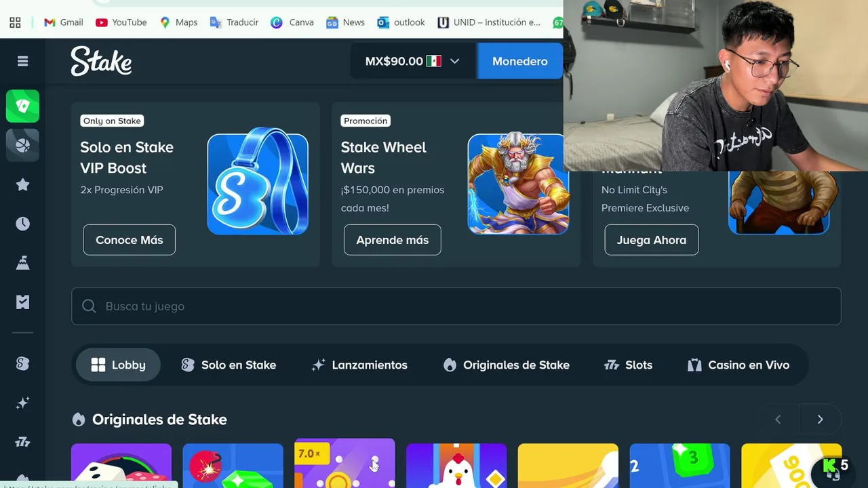Open new releases sparkle sidebar icon
The image size is (868, 488).
pyautogui.click(x=22, y=403)
